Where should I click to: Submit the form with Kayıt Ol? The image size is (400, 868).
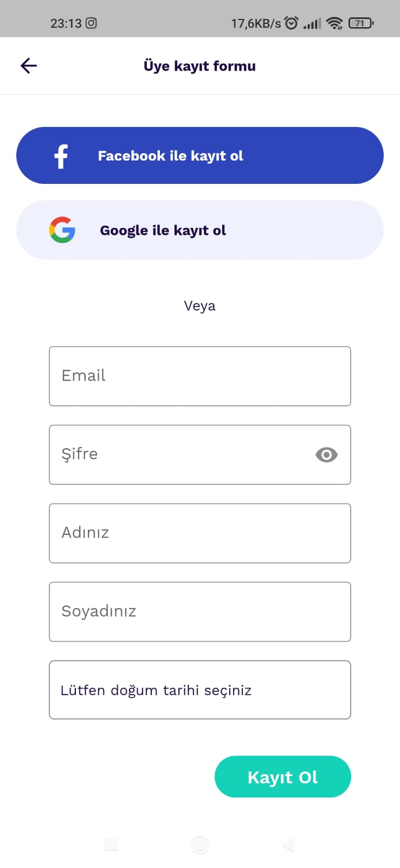point(282,777)
